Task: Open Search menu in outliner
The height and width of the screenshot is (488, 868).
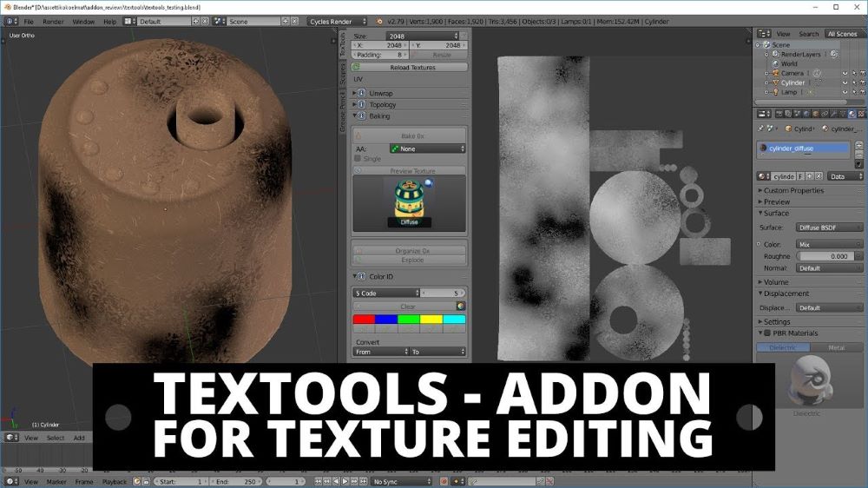Action: 808,34
